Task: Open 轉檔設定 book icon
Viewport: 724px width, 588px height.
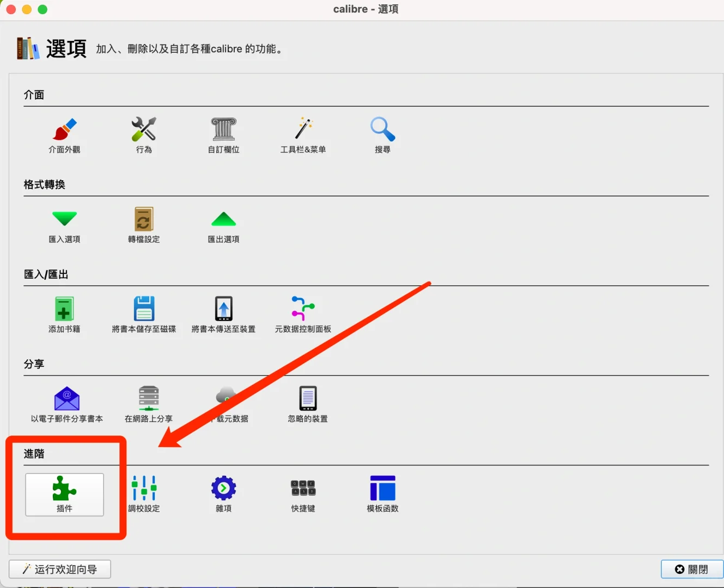Action: click(x=144, y=219)
